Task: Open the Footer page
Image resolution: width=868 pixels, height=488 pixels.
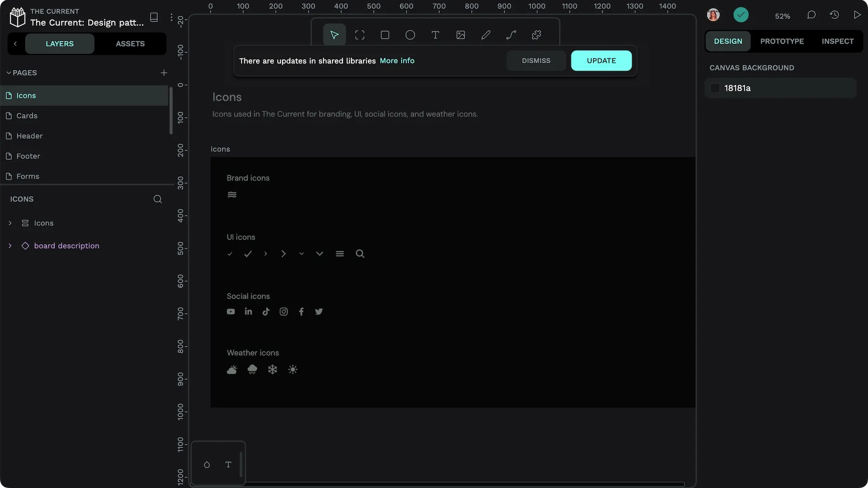Action: tap(84, 156)
